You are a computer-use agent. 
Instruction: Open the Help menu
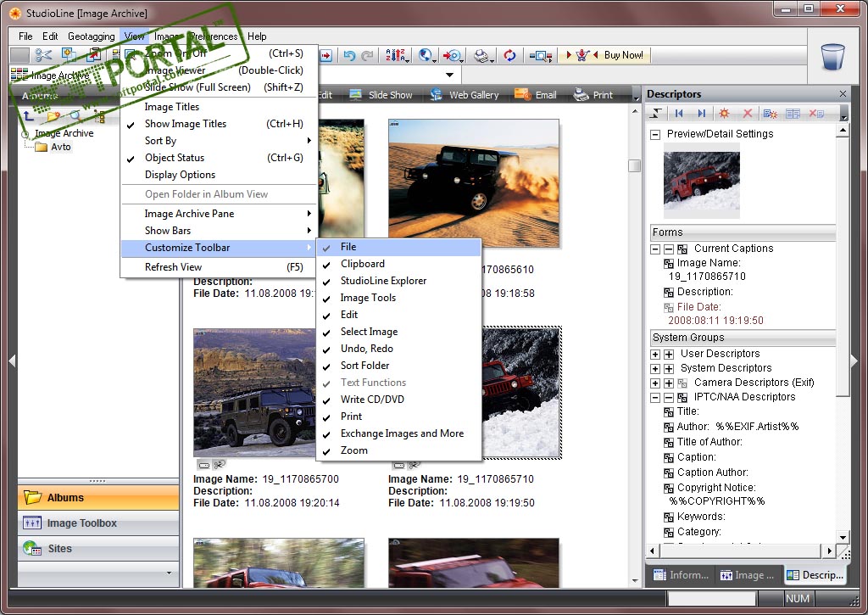pos(257,36)
